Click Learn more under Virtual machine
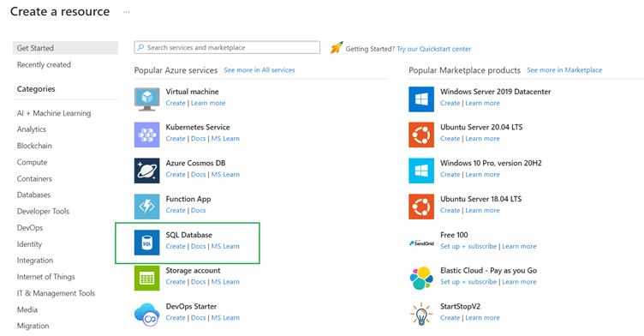Screen dimensions: 644x336 208,103
